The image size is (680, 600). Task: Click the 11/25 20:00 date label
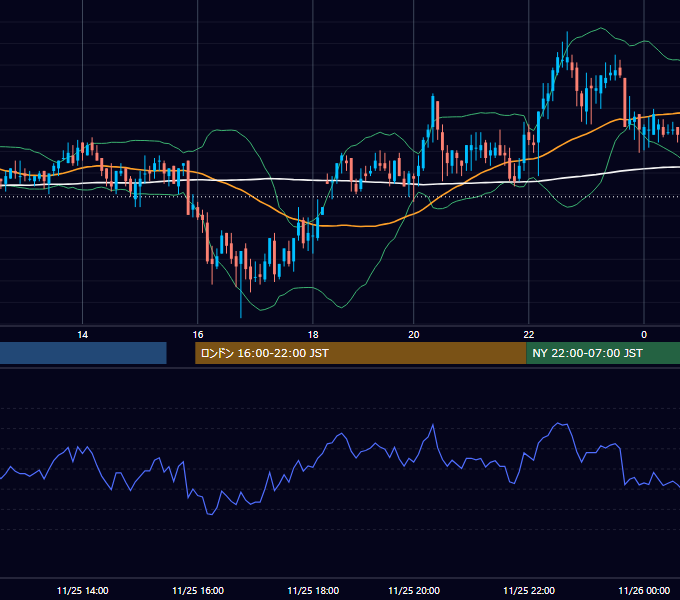414,590
